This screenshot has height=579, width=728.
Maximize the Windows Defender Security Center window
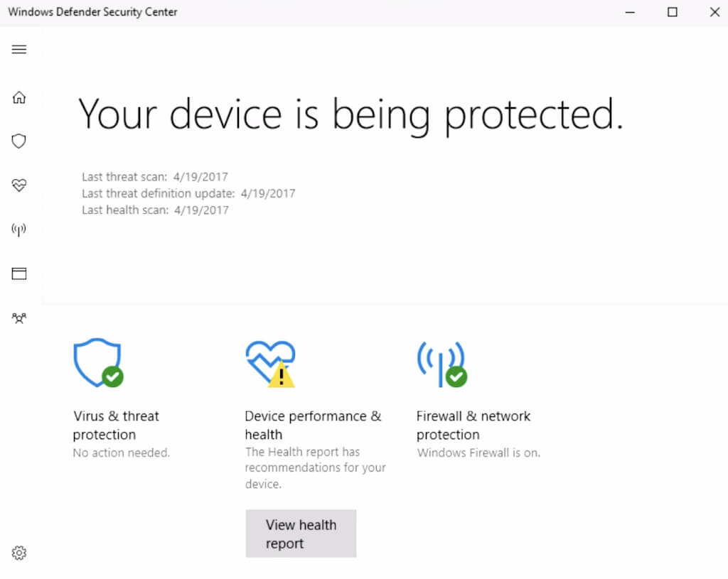click(x=673, y=12)
